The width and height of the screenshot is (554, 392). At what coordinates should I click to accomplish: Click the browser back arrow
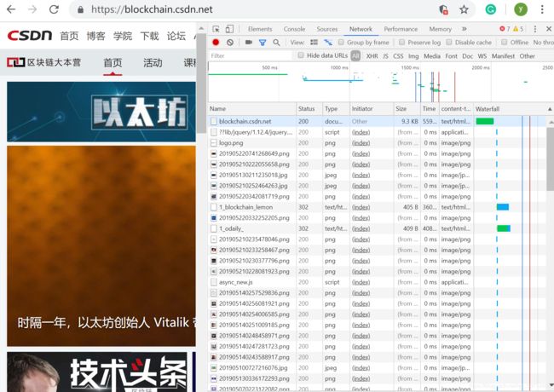(11, 9)
